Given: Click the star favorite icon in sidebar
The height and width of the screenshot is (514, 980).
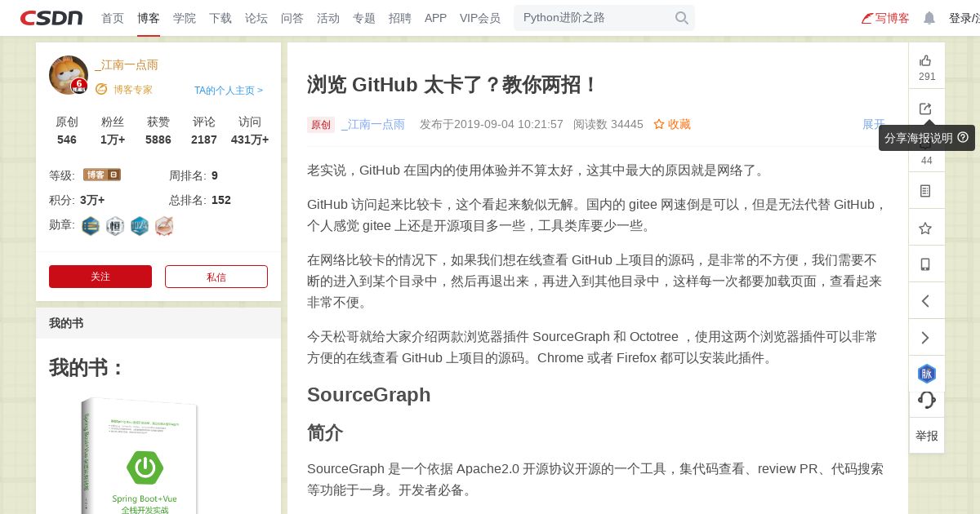Looking at the screenshot, I should pos(925,228).
